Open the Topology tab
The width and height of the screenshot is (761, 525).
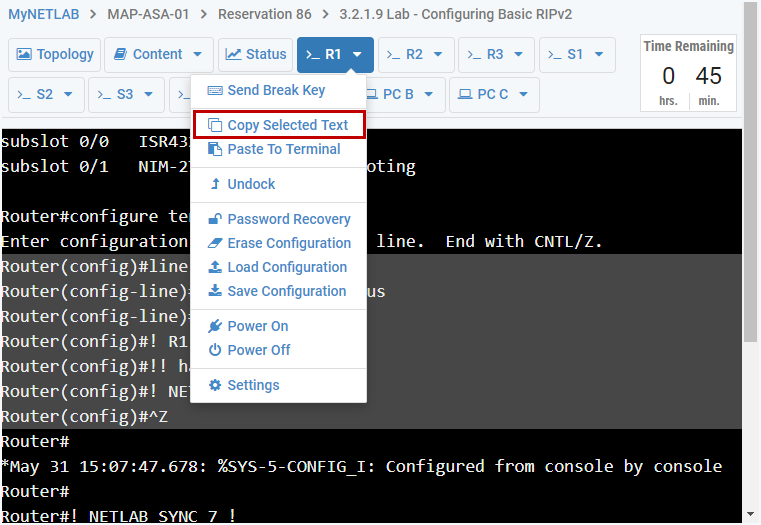coord(55,55)
